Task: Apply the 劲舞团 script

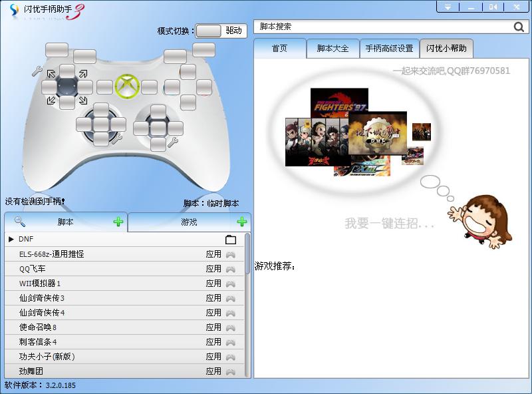Action: 213,371
